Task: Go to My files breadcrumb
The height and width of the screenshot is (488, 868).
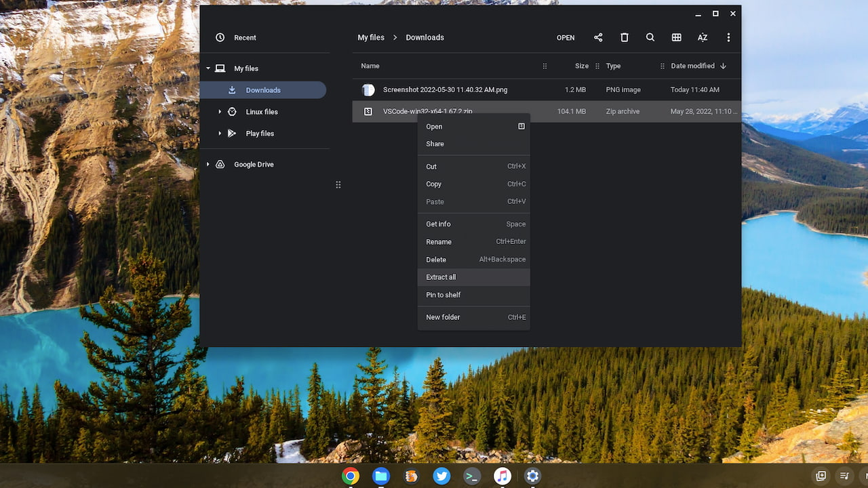Action: coord(371,38)
